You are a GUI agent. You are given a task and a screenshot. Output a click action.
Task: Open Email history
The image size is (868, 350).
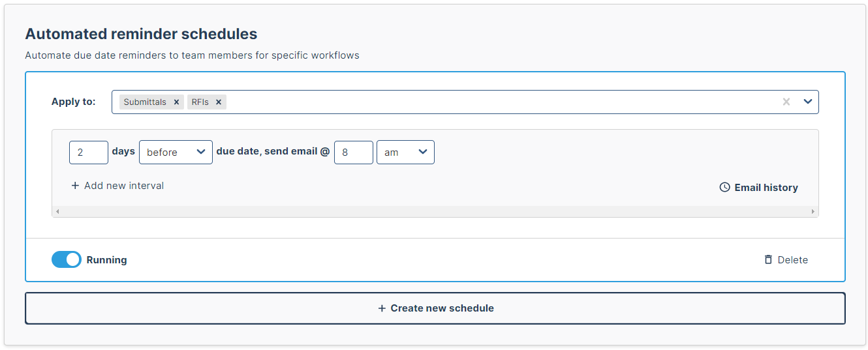[x=758, y=187]
